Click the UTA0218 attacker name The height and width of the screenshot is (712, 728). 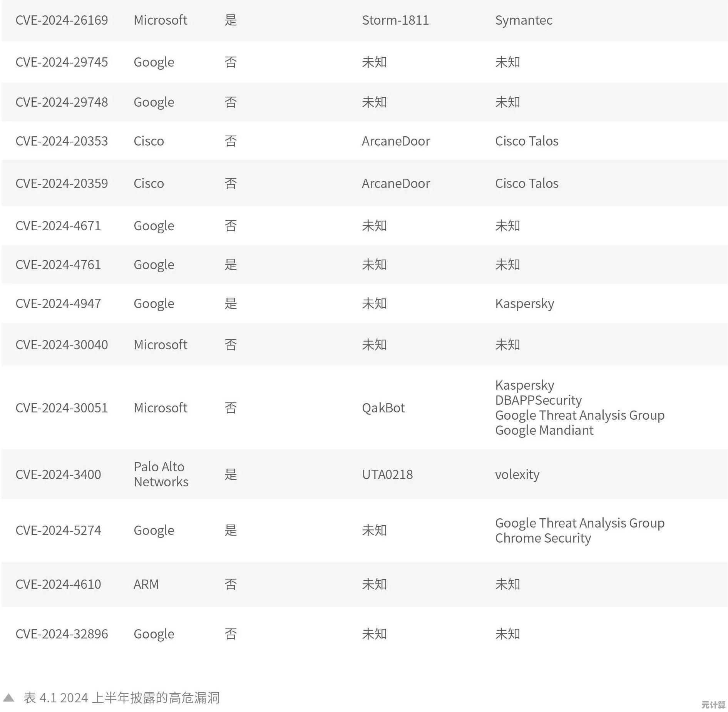click(x=387, y=474)
